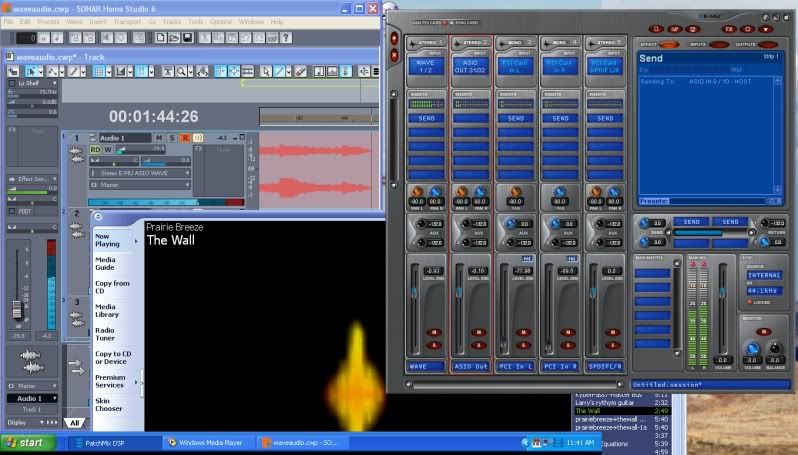Click SEND button on the WAVE 1/2 strip
The height and width of the screenshot is (455, 798).
coord(424,117)
